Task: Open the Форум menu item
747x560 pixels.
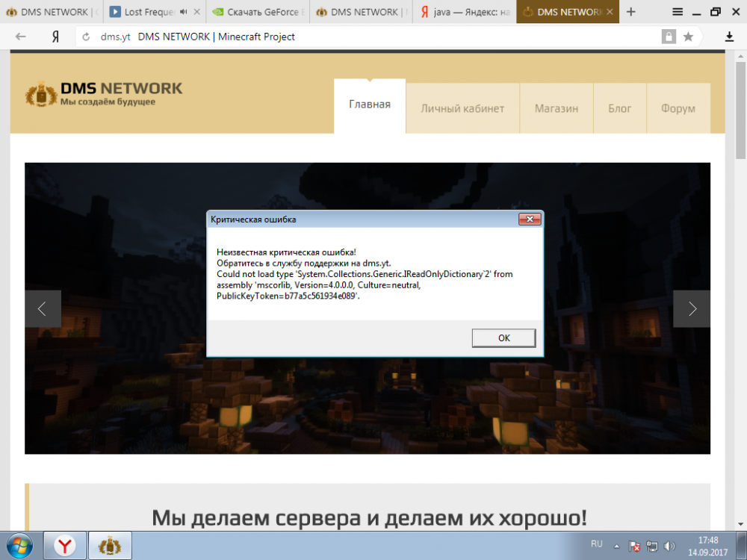Action: [x=678, y=108]
